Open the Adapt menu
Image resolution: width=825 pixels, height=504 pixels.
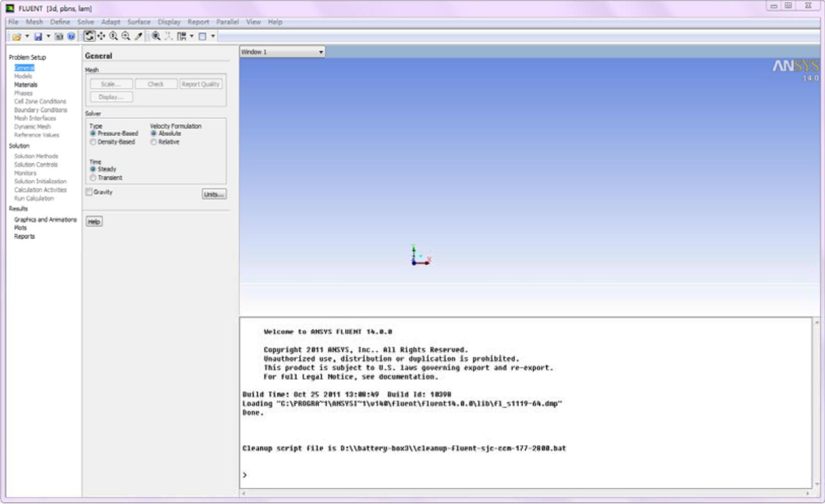[x=110, y=22]
